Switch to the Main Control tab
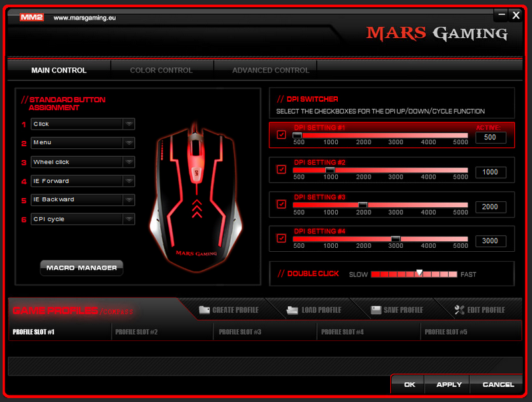This screenshot has height=402, width=532. point(59,70)
